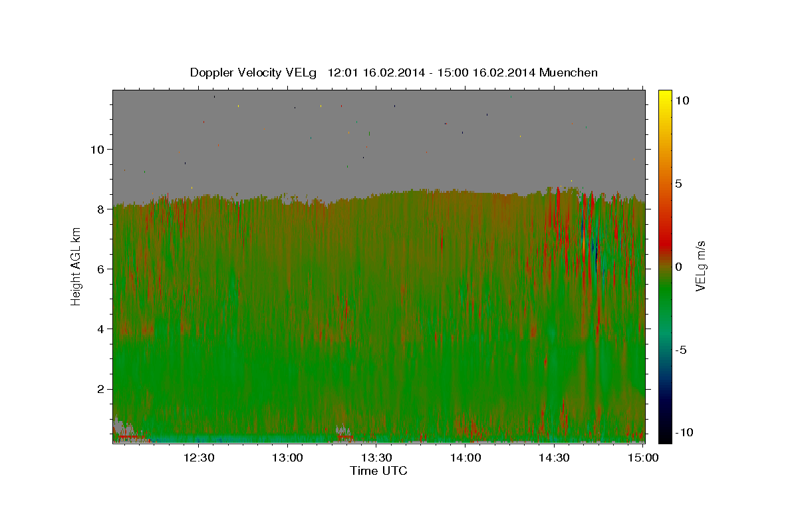Click the colorbar tick label 5
This screenshot has height=532, width=798.
pyautogui.click(x=678, y=184)
